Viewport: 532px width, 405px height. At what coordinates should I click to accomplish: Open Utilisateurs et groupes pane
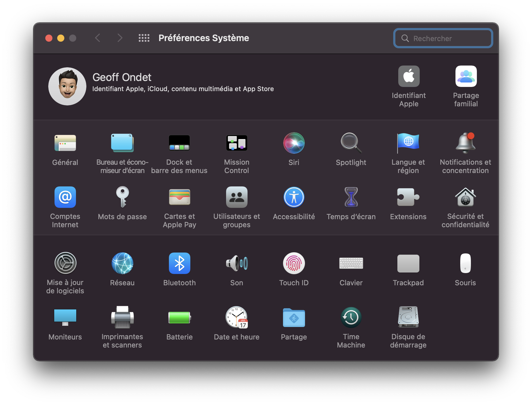[237, 197]
